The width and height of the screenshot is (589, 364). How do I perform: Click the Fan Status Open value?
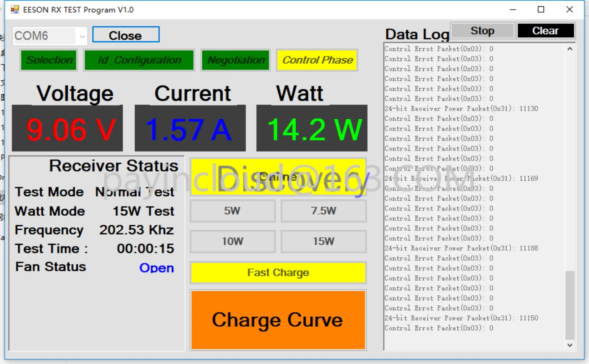coord(157,268)
